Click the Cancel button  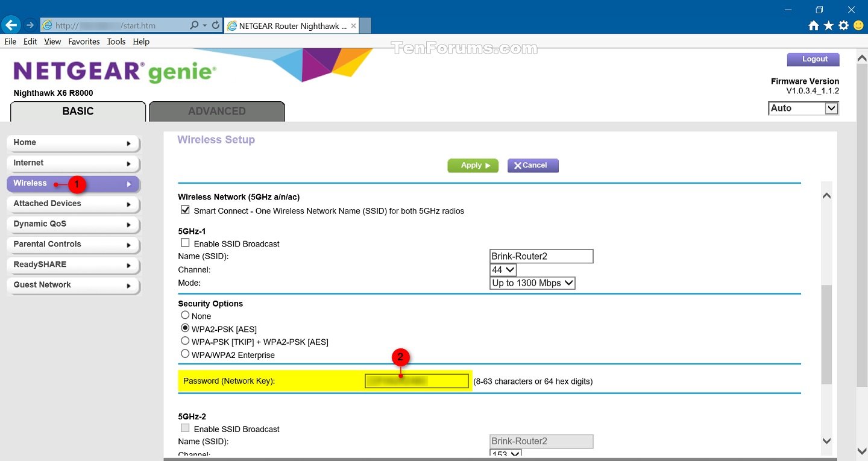pyautogui.click(x=533, y=166)
